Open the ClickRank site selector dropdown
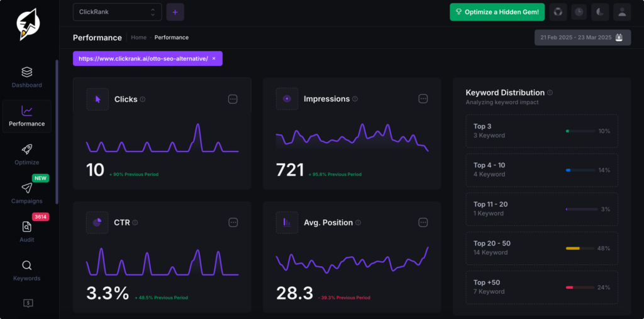The height and width of the screenshot is (319, 644). 118,12
